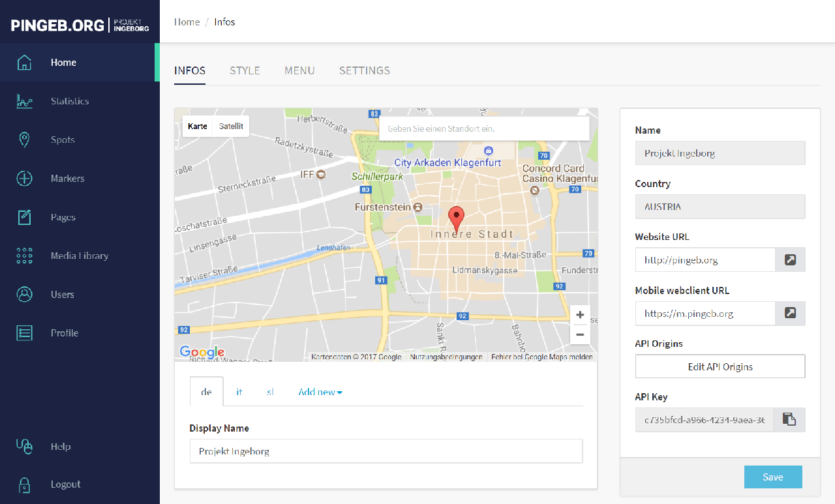The height and width of the screenshot is (504, 835).
Task: Click the Markers plus-circle icon
Action: pyautogui.click(x=24, y=179)
